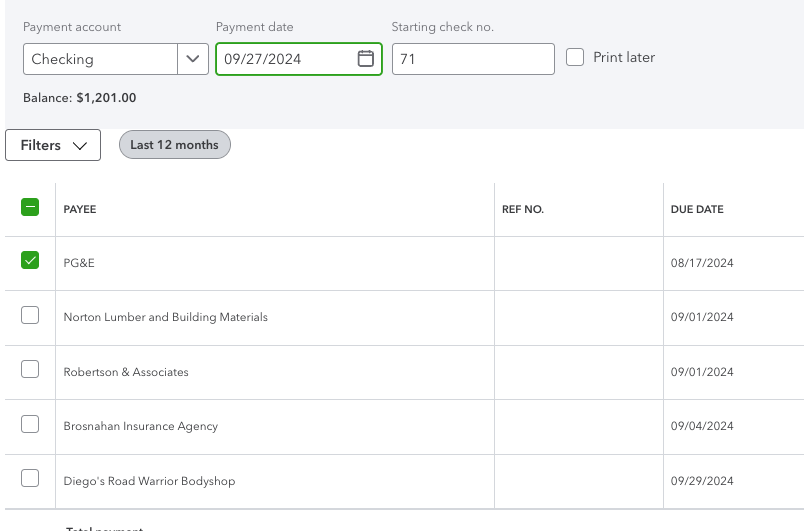Click Brosnahan Insurance Agency payee name

coord(140,426)
